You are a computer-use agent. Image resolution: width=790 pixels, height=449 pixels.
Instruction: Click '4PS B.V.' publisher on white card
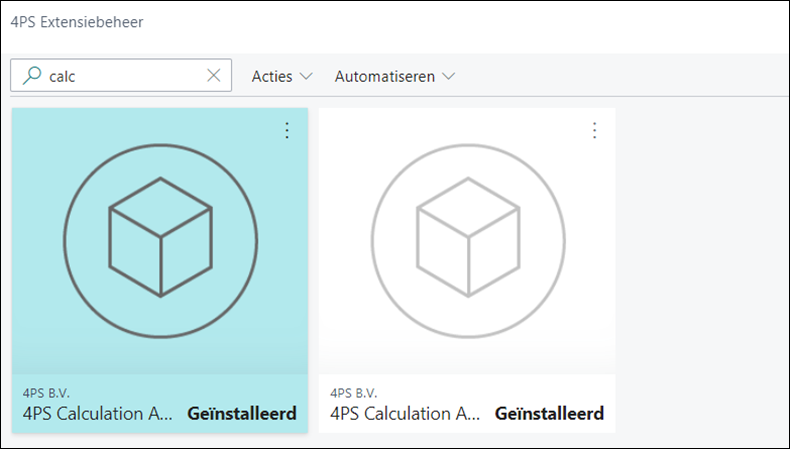click(354, 393)
